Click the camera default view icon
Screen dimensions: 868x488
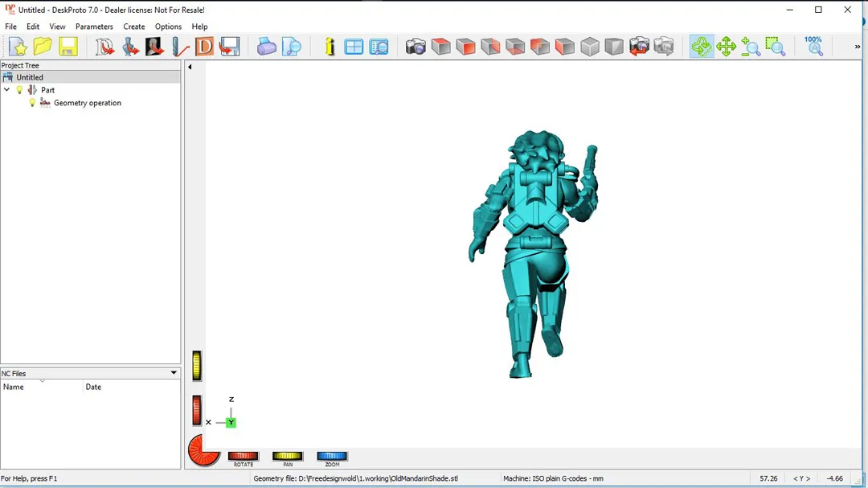(416, 47)
